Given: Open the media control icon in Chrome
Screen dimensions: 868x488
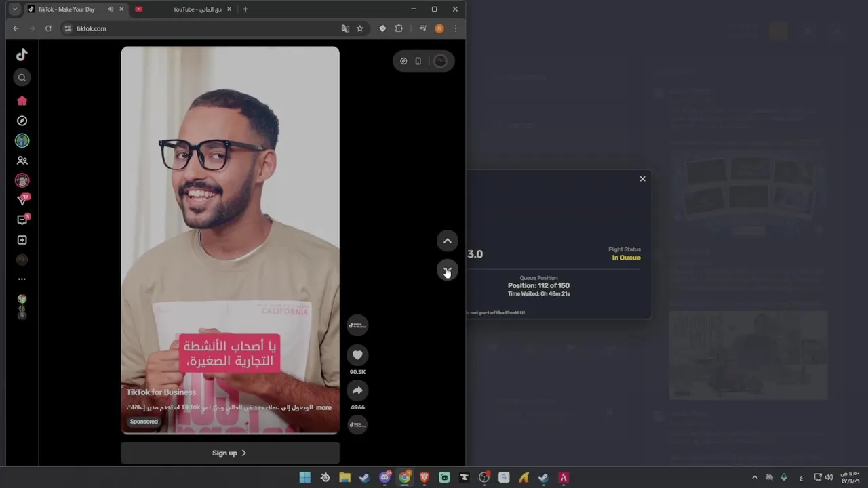Looking at the screenshot, I should coord(422,28).
